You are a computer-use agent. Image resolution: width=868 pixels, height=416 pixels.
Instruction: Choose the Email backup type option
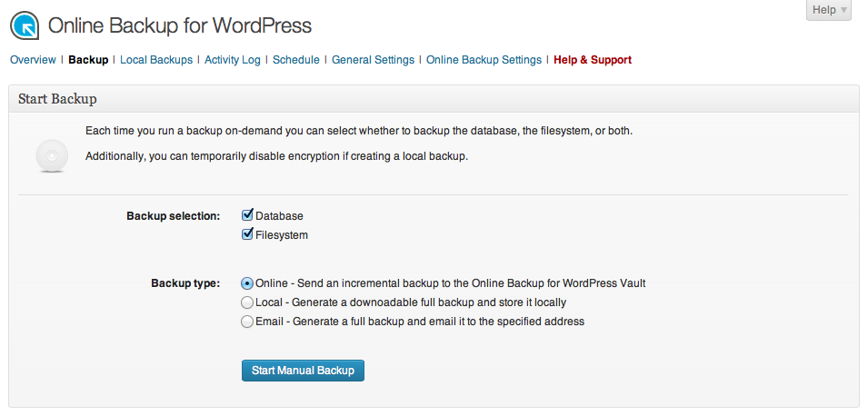pyautogui.click(x=247, y=322)
